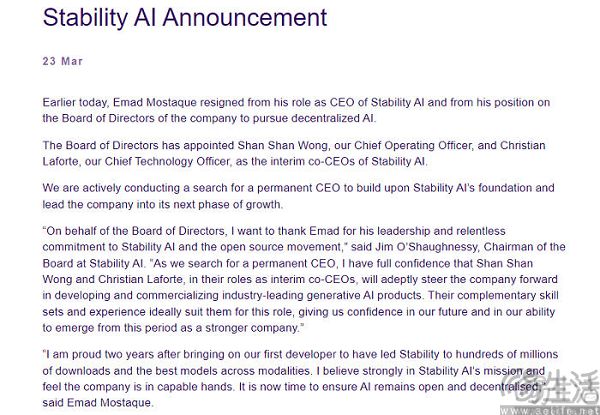The height and width of the screenshot is (415, 600).
Task: Click the phrase complementary skill
Action: (508, 295)
